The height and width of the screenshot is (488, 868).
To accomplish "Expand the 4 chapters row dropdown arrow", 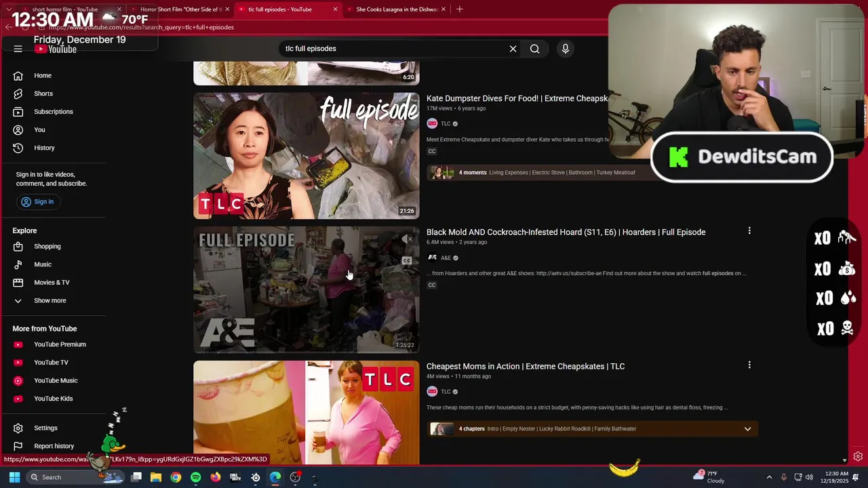I will [x=747, y=429].
